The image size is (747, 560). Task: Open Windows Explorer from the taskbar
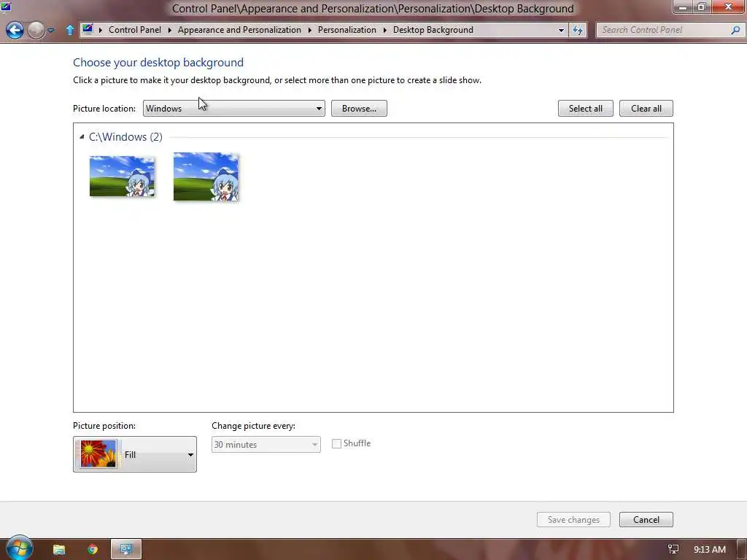click(x=58, y=549)
